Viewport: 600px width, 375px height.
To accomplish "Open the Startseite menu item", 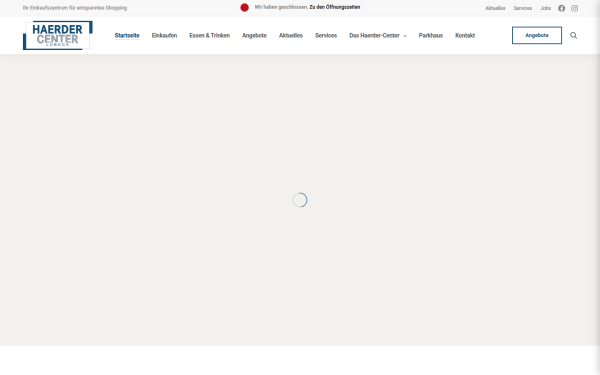I will [x=127, y=35].
